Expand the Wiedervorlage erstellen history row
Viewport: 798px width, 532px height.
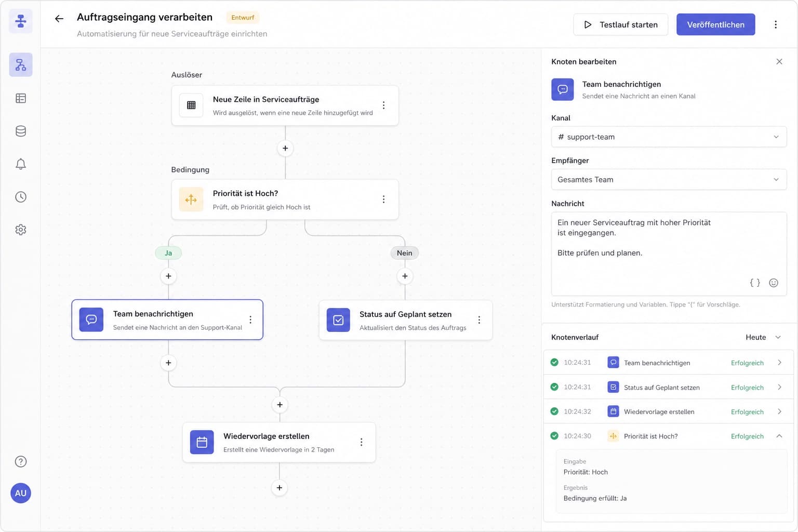pyautogui.click(x=779, y=411)
